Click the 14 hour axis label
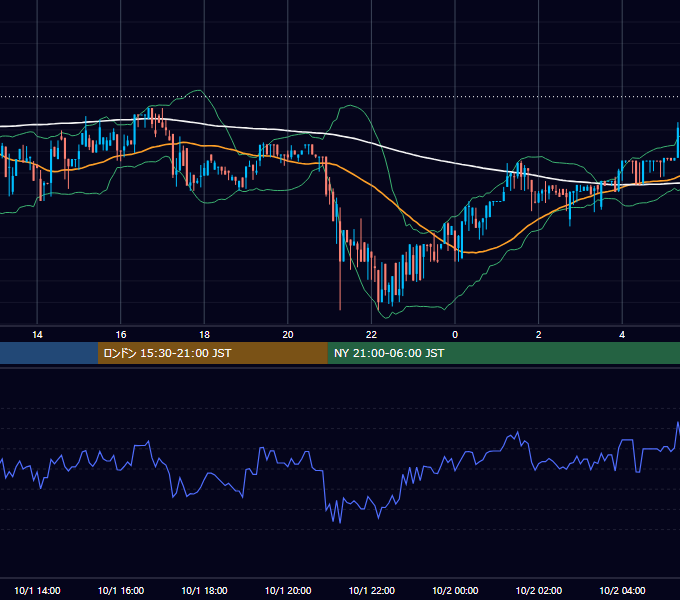This screenshot has height=600, width=680. point(37,335)
